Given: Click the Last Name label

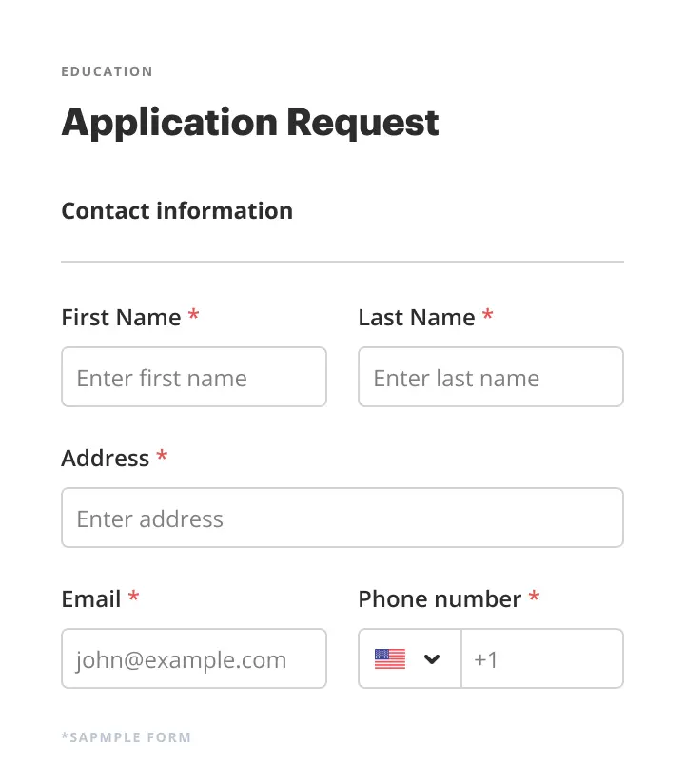Looking at the screenshot, I should pyautogui.click(x=417, y=318).
